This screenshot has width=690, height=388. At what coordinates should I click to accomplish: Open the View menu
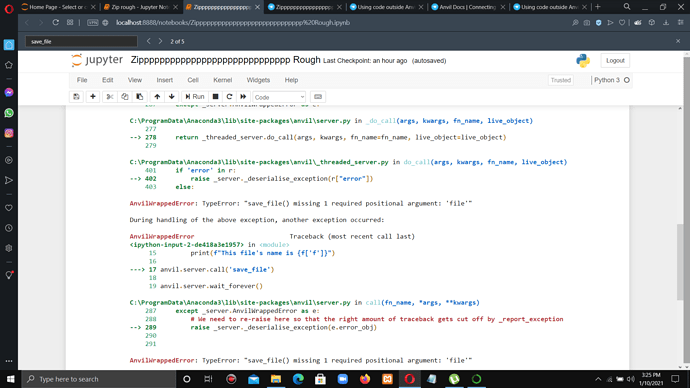coord(135,80)
